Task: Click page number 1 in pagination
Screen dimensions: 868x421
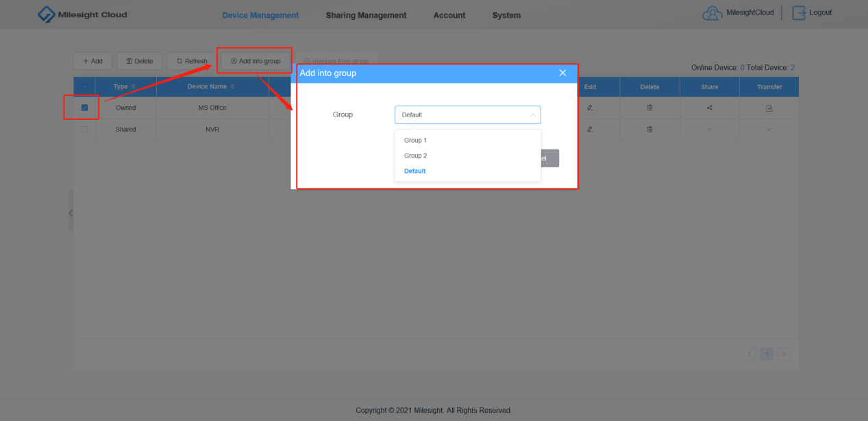Action: (x=767, y=354)
